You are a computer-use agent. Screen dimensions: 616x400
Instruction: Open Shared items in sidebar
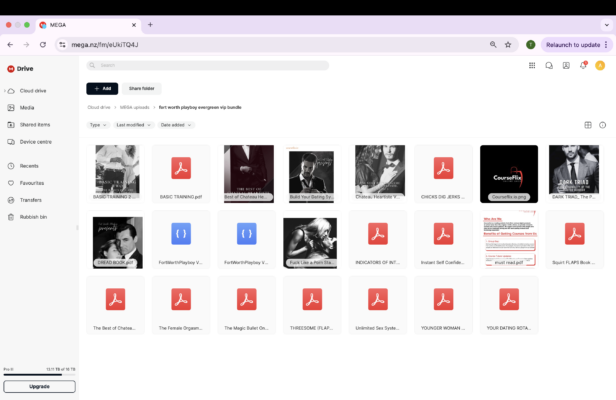(x=35, y=124)
